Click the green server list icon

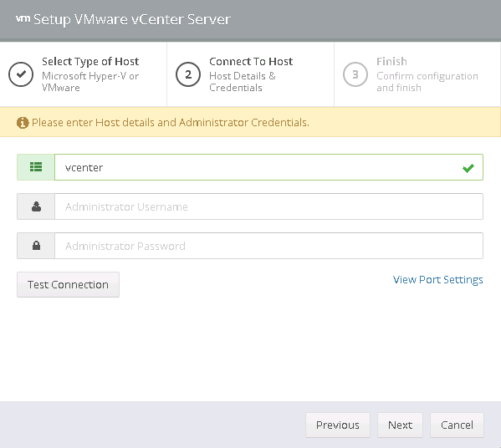(36, 167)
